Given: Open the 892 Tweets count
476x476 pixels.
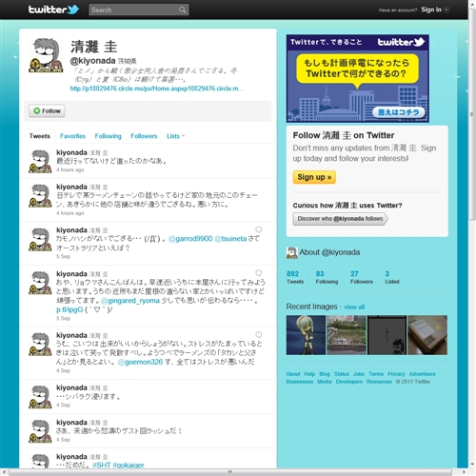Looking at the screenshot, I should coord(295,277).
